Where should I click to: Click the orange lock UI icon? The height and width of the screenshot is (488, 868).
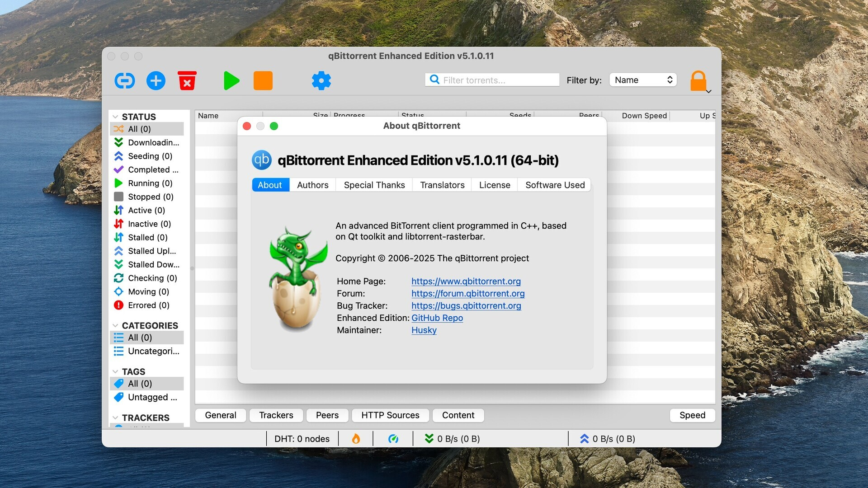(698, 81)
